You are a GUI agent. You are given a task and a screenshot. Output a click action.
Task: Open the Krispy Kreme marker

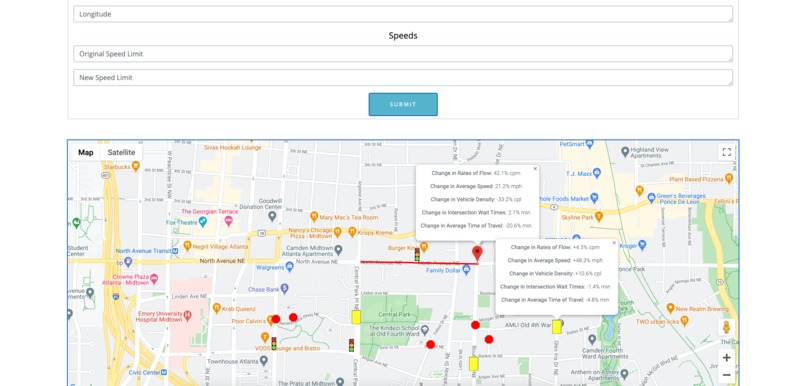(352, 232)
